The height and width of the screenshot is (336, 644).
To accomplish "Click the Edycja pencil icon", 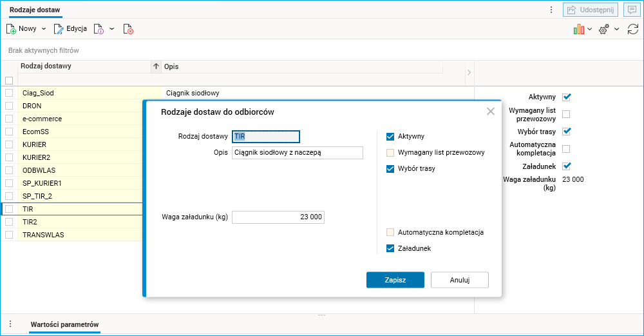I will [59, 29].
